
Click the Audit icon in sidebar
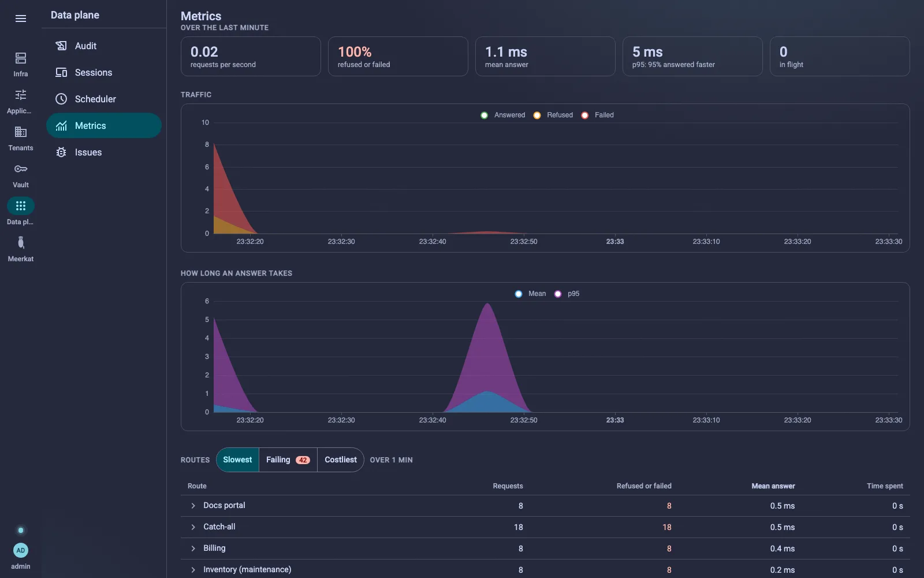coord(61,46)
